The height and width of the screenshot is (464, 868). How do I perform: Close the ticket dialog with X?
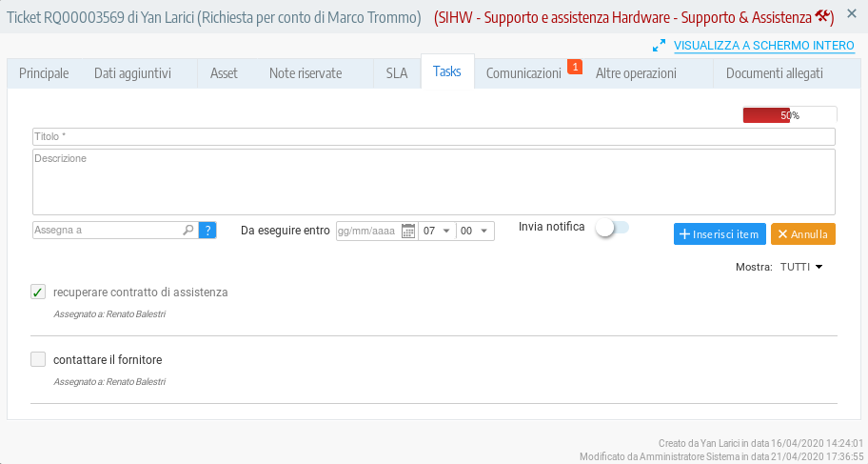coord(853,15)
